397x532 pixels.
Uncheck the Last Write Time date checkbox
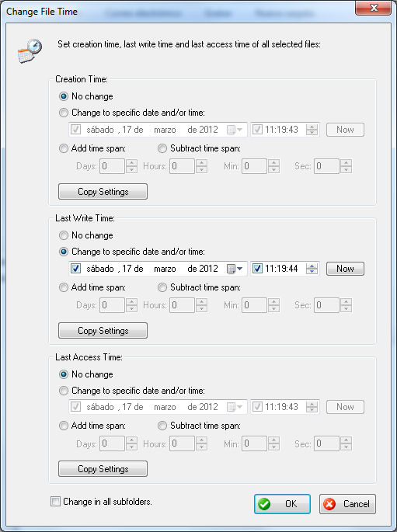(x=75, y=269)
